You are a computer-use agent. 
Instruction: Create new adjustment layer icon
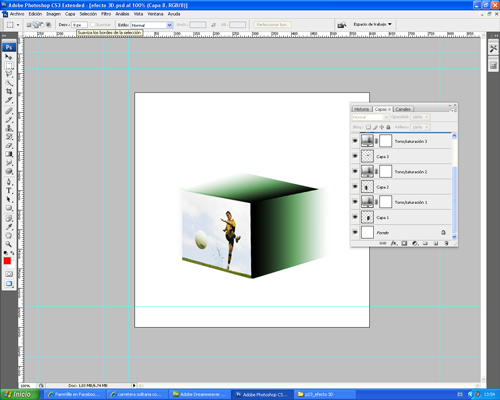(415, 243)
